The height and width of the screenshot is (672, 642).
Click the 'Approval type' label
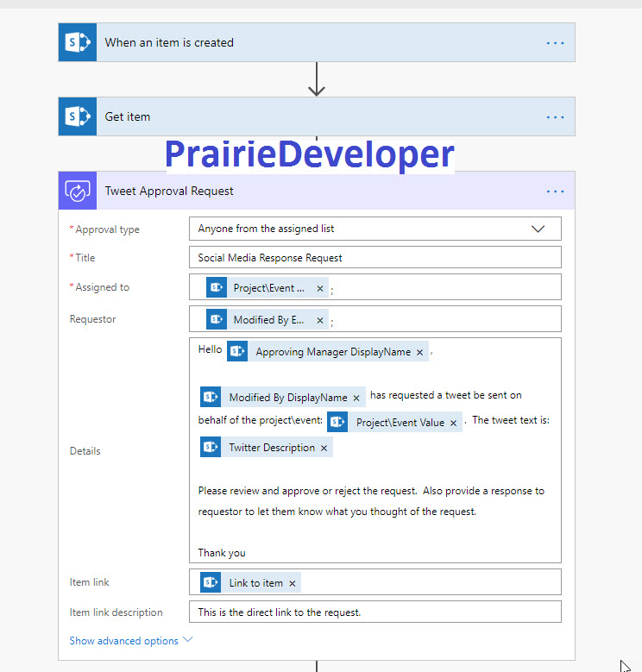[x=107, y=229]
